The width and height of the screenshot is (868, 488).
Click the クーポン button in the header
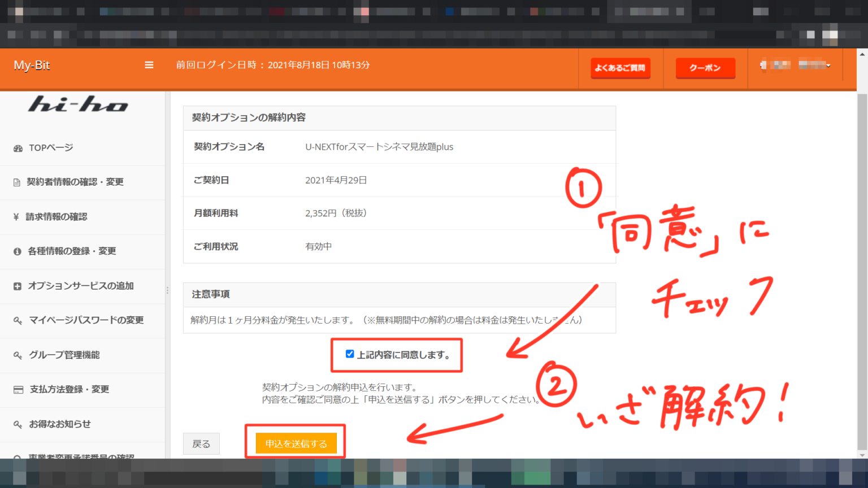[705, 67]
